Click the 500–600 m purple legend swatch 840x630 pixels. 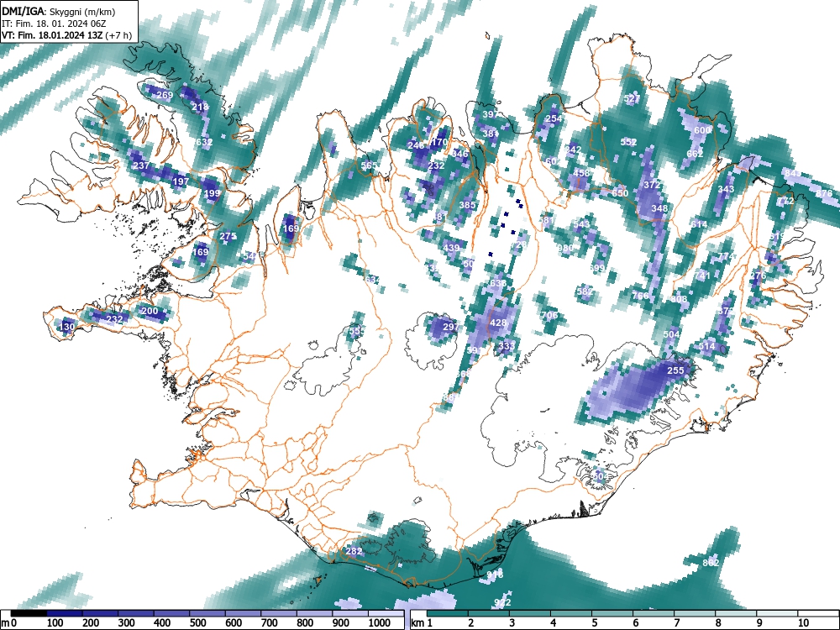tap(207, 613)
